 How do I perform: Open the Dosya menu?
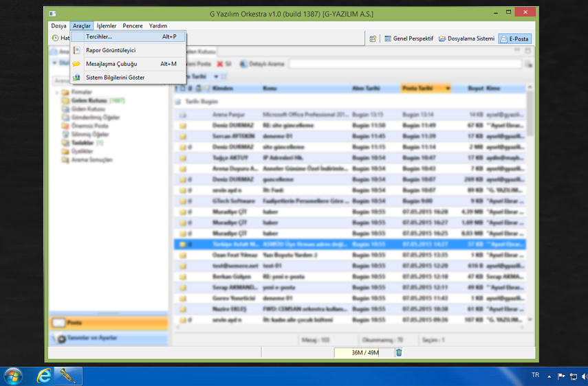pyautogui.click(x=58, y=26)
